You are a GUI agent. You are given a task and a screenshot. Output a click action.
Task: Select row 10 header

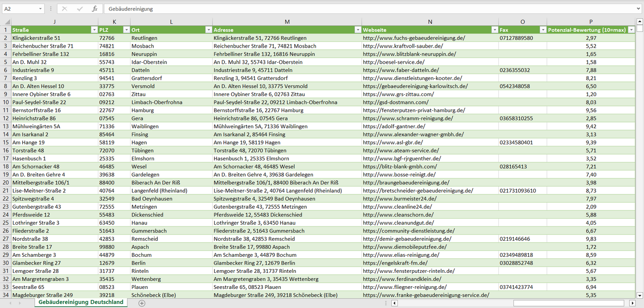click(6, 102)
